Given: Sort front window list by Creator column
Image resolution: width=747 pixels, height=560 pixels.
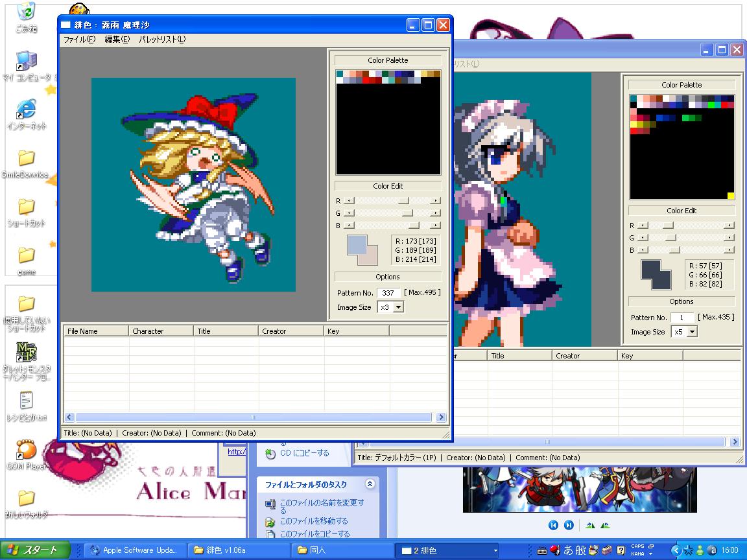Looking at the screenshot, I should click(291, 331).
